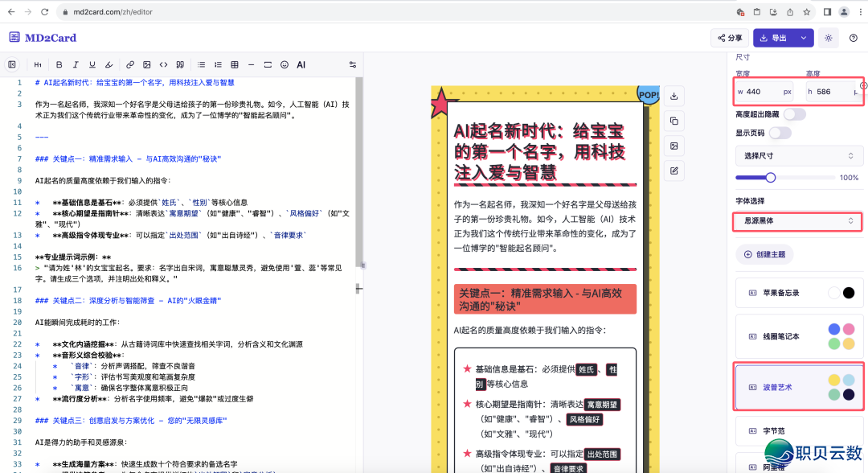Click editor line 18 heading 关键点二
Screen dimensions: 868x473
pyautogui.click(x=128, y=301)
